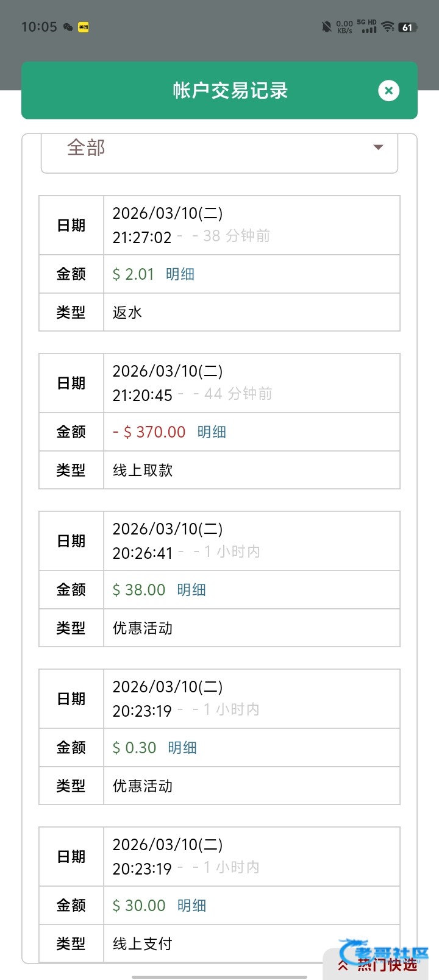Tap the Wi-Fi signal status icon
Viewport: 439px width, 980px height.
388,27
